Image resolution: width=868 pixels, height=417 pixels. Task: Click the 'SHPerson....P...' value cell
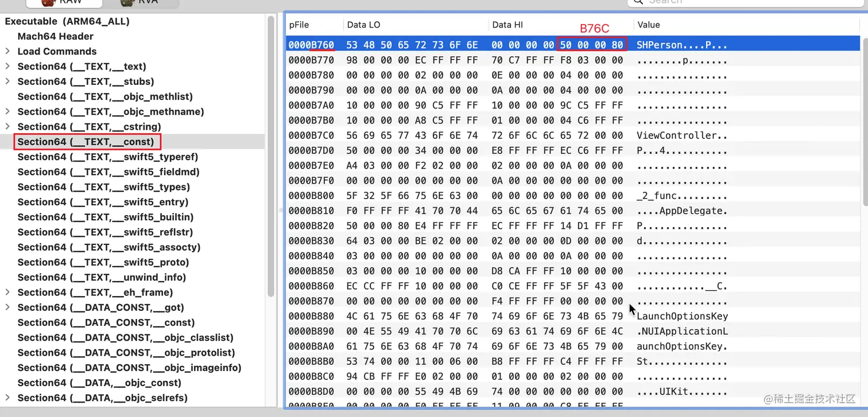[682, 45]
